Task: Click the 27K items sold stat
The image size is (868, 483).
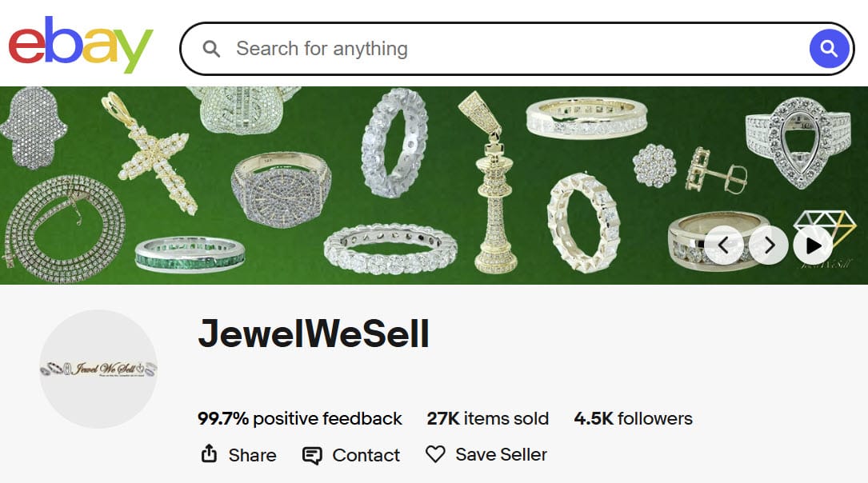Action: [488, 418]
